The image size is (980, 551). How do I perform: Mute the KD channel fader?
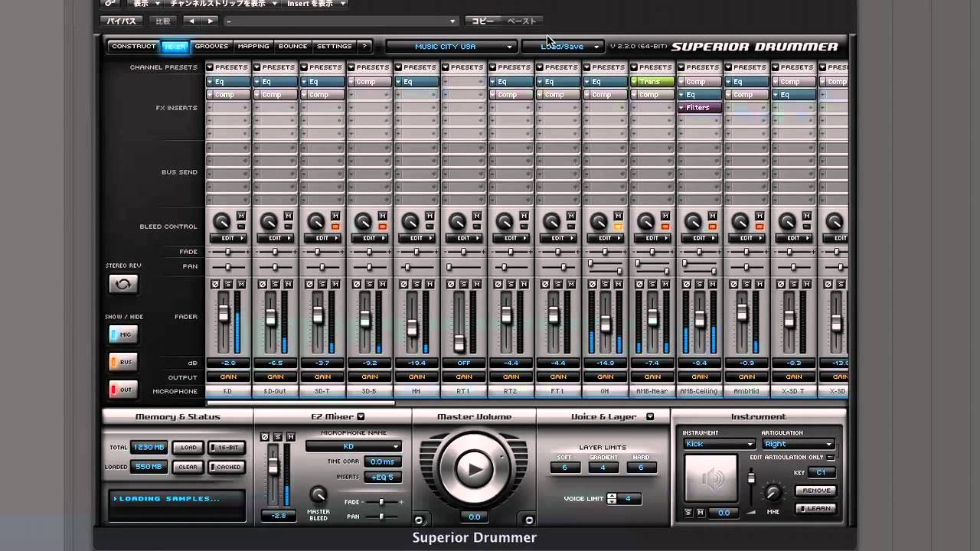point(241,284)
